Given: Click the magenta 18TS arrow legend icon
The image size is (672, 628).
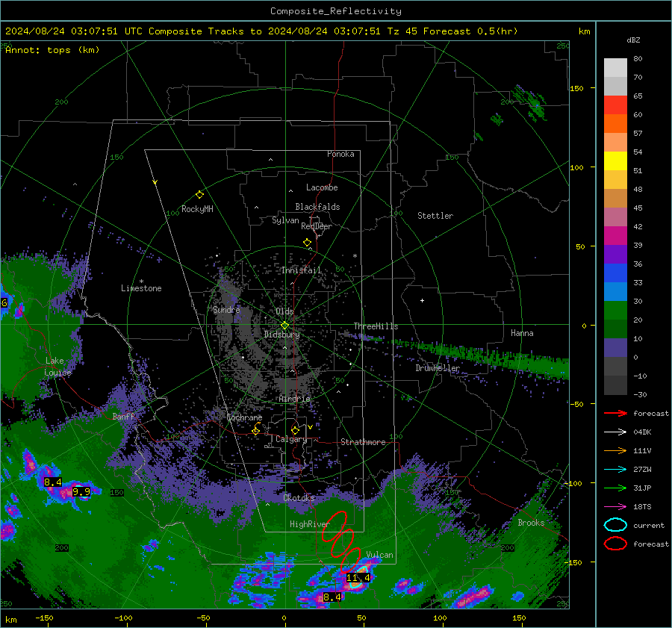Looking at the screenshot, I should pyautogui.click(x=615, y=507).
